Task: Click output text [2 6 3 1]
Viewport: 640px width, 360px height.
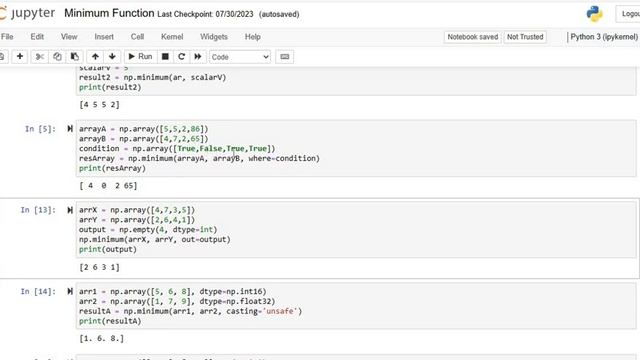Action: point(99,267)
